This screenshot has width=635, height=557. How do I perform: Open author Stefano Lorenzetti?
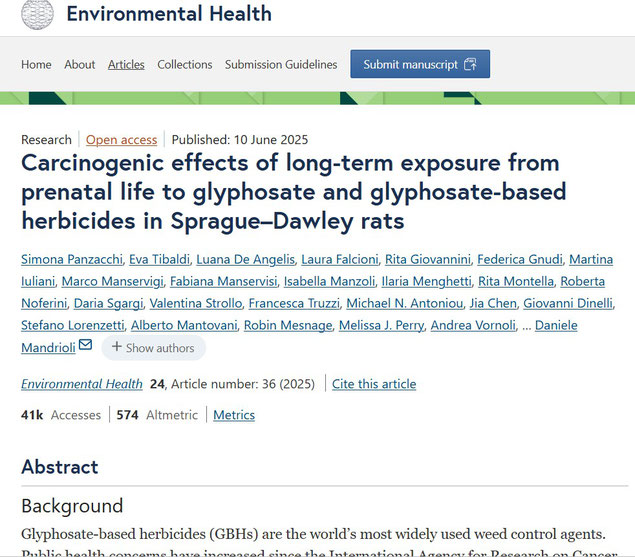tap(72, 325)
